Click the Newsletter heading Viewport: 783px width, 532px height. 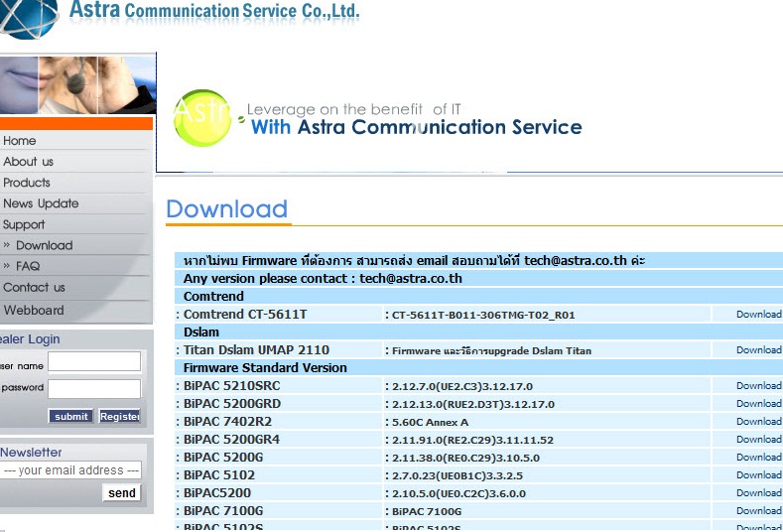click(x=31, y=453)
